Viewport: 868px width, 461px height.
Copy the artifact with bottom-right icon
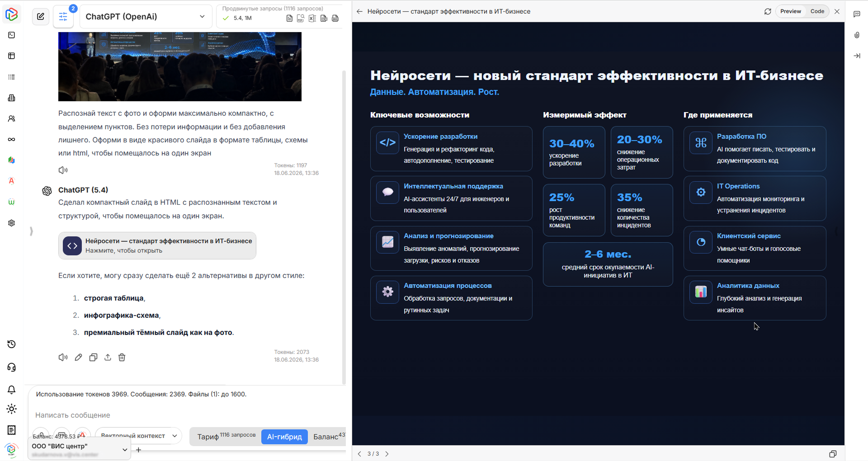[x=833, y=454]
